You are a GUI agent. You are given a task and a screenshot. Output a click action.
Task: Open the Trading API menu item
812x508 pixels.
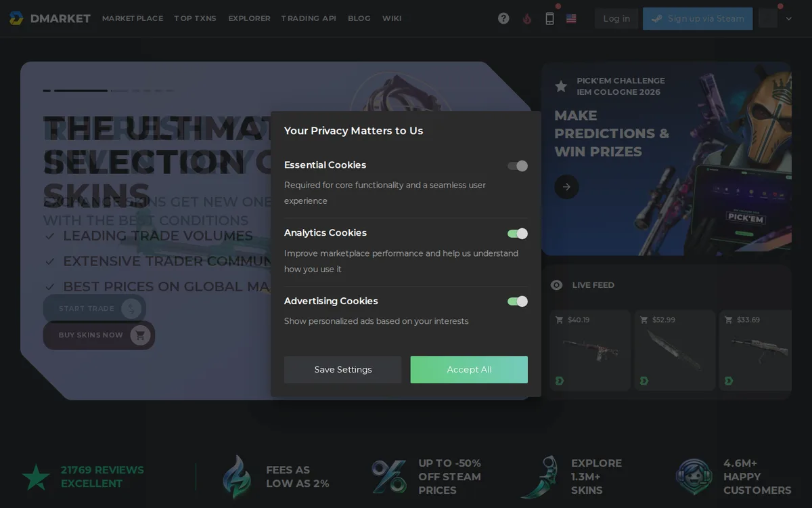pos(309,18)
